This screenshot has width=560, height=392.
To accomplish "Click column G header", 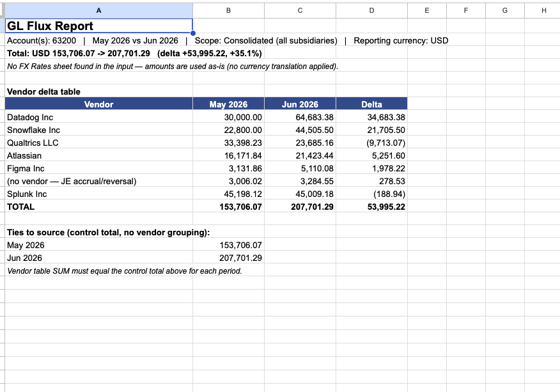I will [504, 10].
